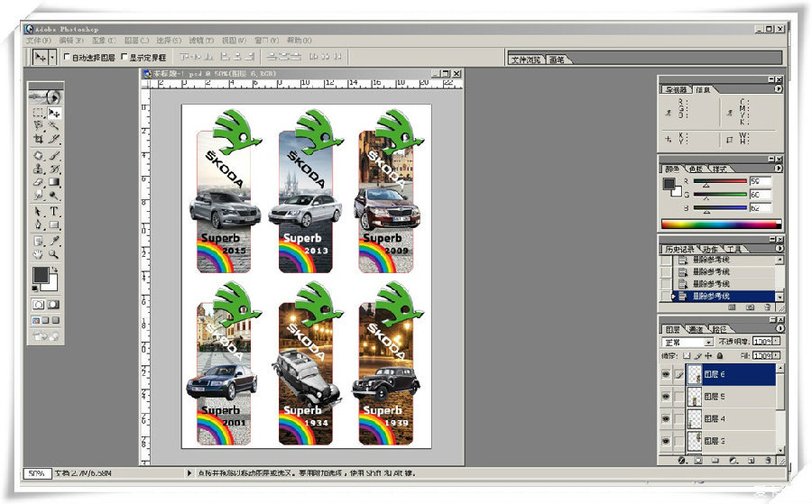
Task: Select the Rectangular Marquee tool
Action: point(38,113)
